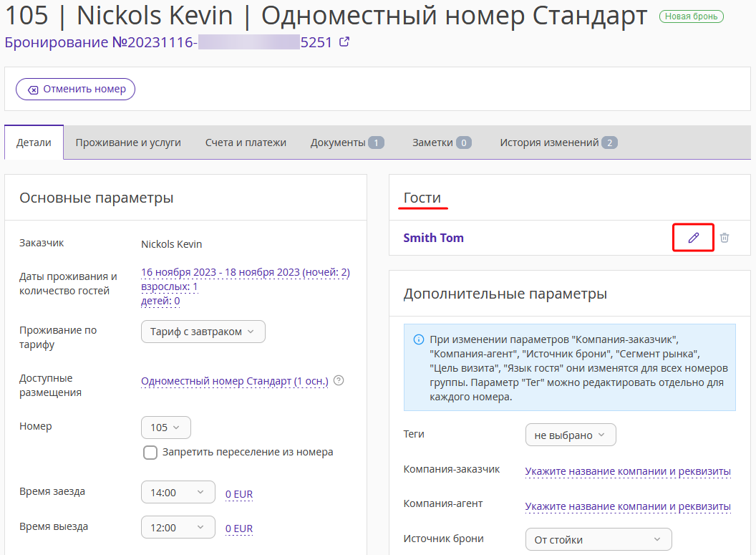Click взрослых: 1 link
This screenshot has height=555, width=756.
[169, 286]
